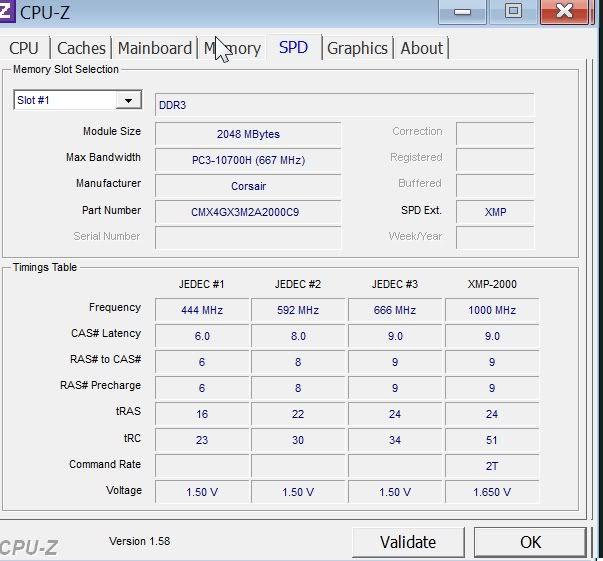The width and height of the screenshot is (603, 561).
Task: Open the About tab
Action: pyautogui.click(x=421, y=48)
